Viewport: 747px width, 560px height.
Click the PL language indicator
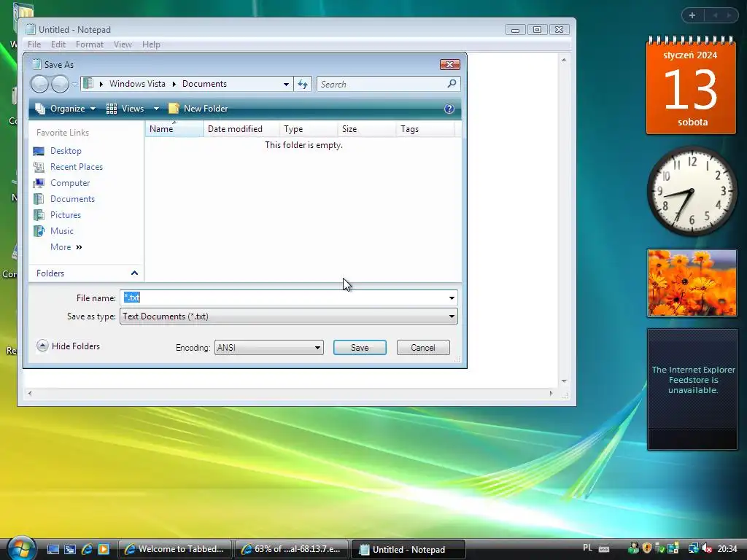click(x=587, y=548)
